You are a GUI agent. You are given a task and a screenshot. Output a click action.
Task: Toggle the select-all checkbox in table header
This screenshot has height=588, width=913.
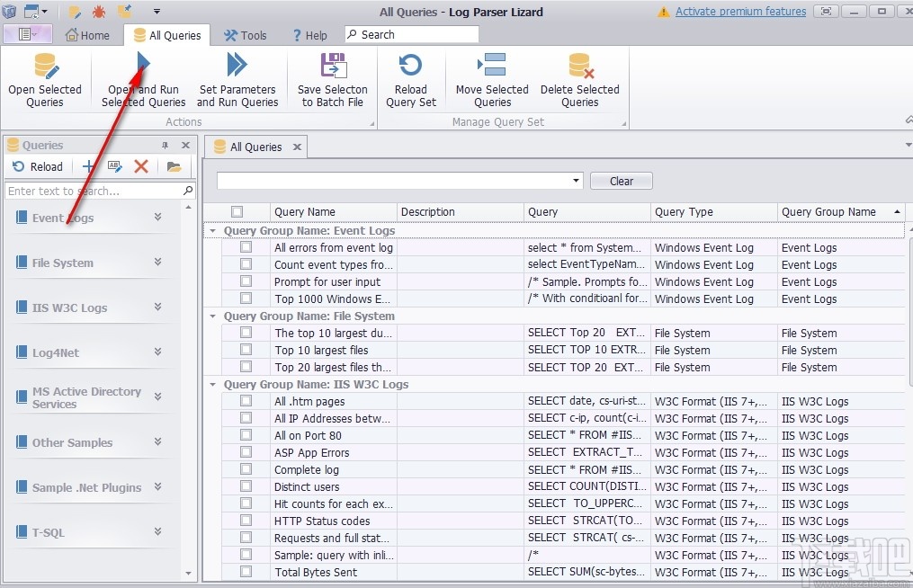click(237, 212)
